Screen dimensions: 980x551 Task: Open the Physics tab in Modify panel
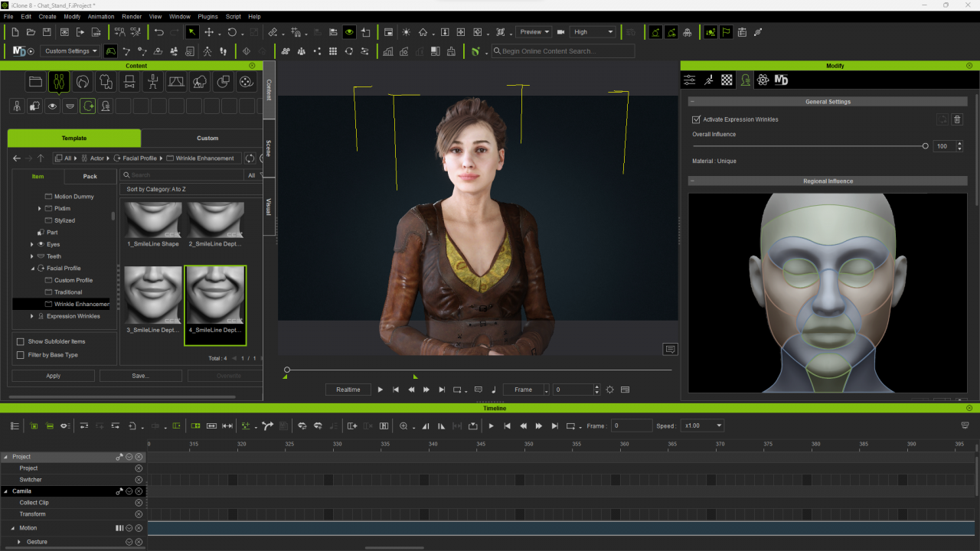[x=763, y=80]
